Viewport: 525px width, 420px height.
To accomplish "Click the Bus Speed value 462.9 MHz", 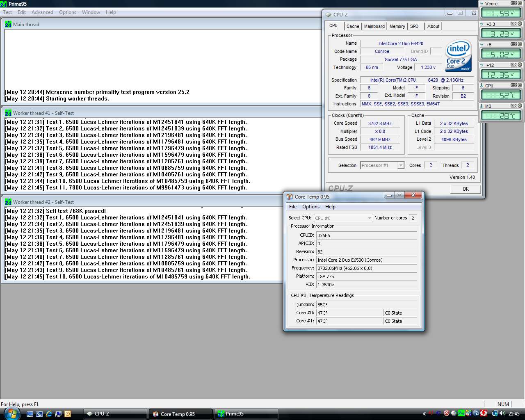I will click(380, 139).
